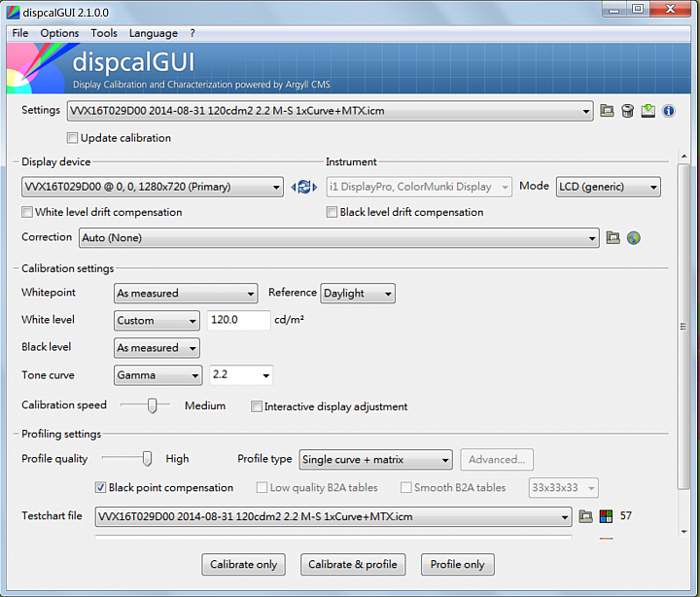This screenshot has height=597, width=700.
Task: Click the scrollbar down arrow
Action: coord(683,532)
